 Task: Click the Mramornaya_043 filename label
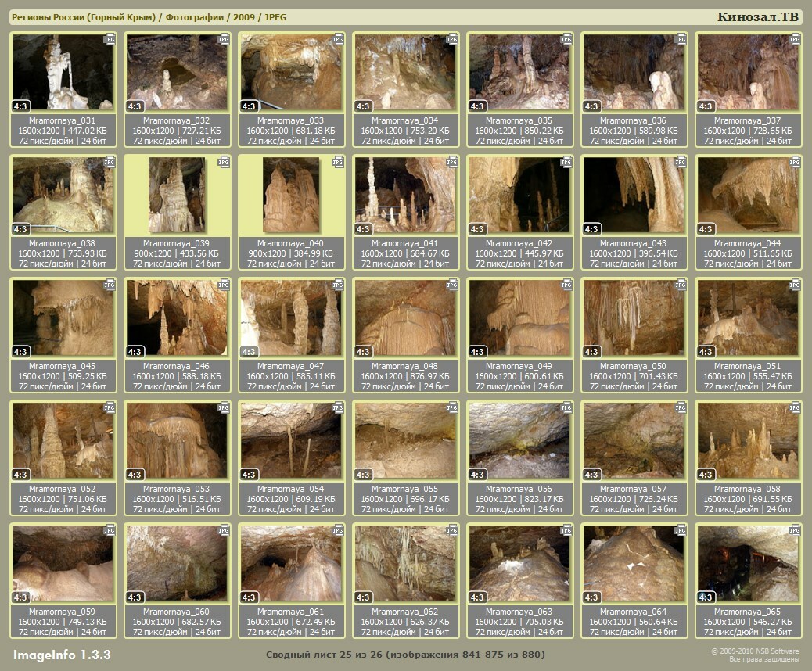tap(634, 243)
